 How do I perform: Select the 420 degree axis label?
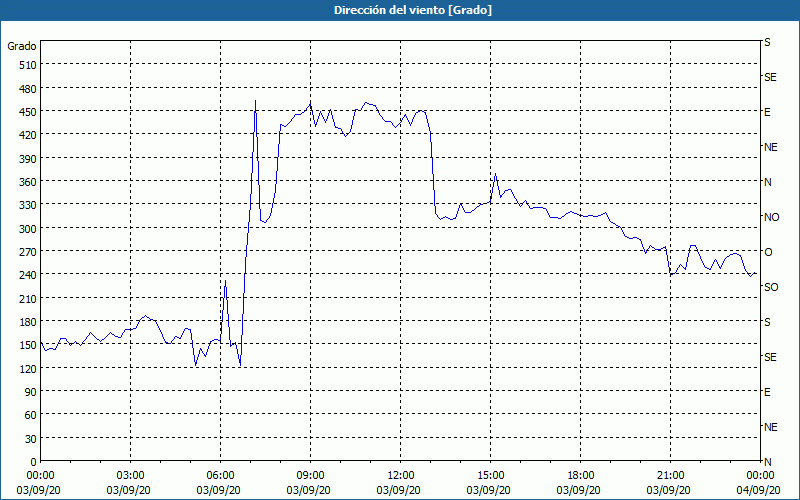pos(28,135)
